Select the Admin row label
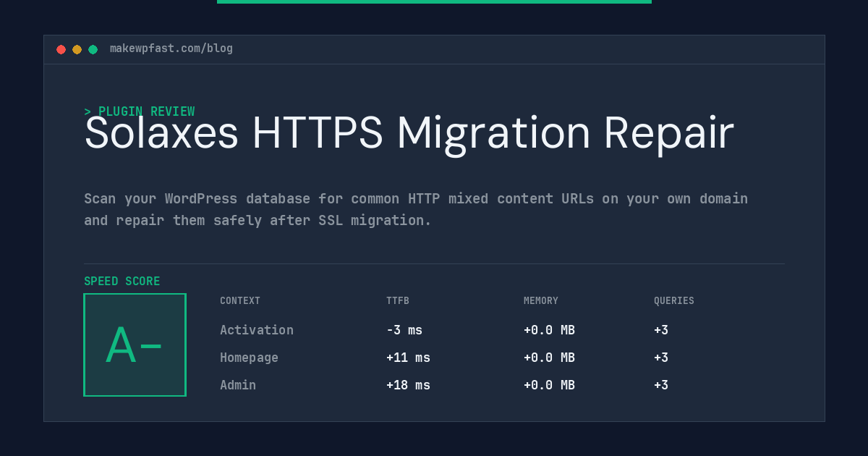868x456 pixels. pos(238,385)
